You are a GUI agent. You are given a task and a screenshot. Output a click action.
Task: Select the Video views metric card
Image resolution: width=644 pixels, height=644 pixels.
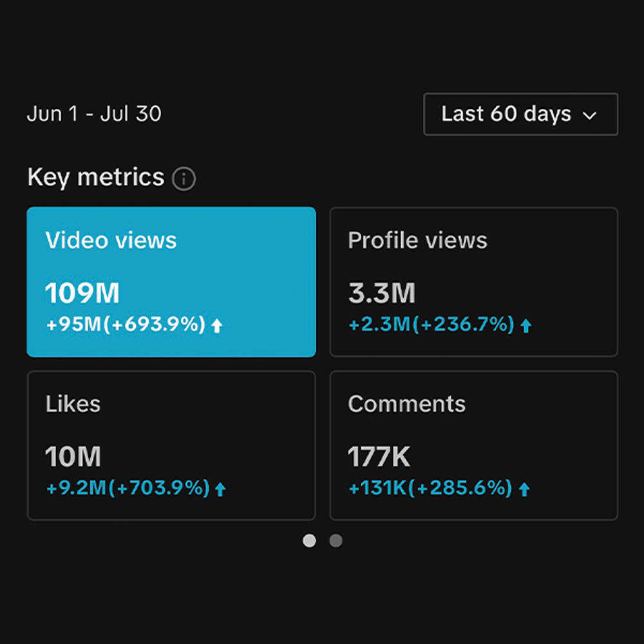[x=171, y=281]
